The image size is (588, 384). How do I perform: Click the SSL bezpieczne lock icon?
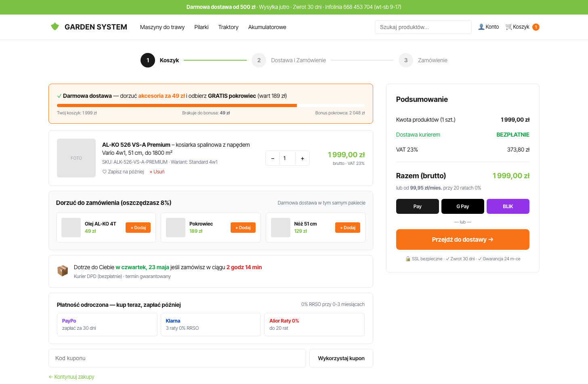[x=408, y=259]
